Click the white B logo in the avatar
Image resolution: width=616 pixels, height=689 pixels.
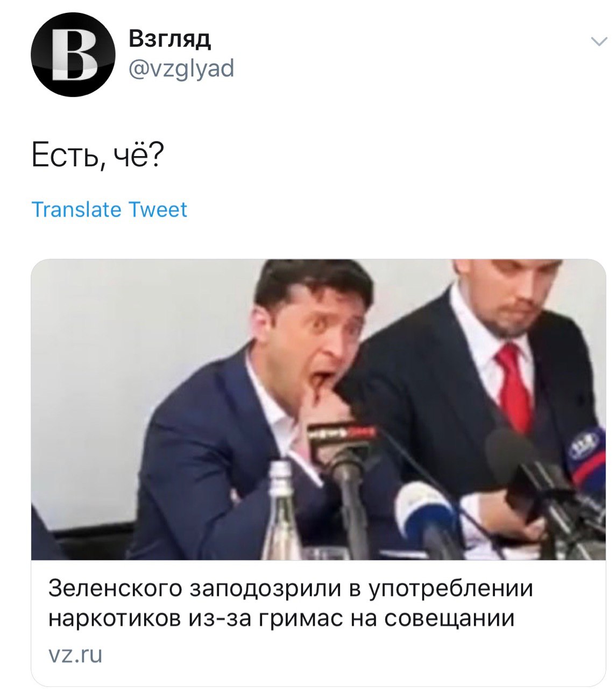click(74, 56)
